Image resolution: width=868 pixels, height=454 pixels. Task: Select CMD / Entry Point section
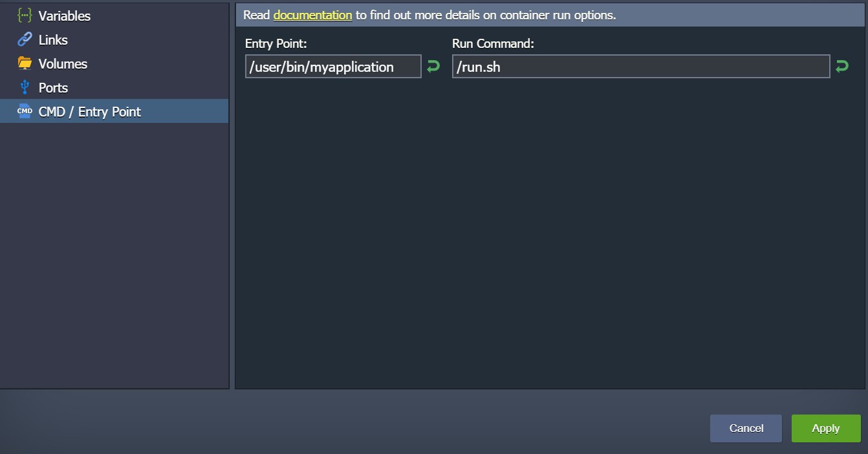click(x=114, y=111)
